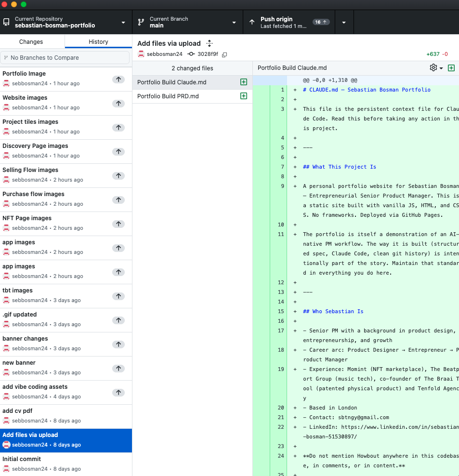The image size is (459, 476).
Task: Click the No Branches to Compare field
Action: 66,57
